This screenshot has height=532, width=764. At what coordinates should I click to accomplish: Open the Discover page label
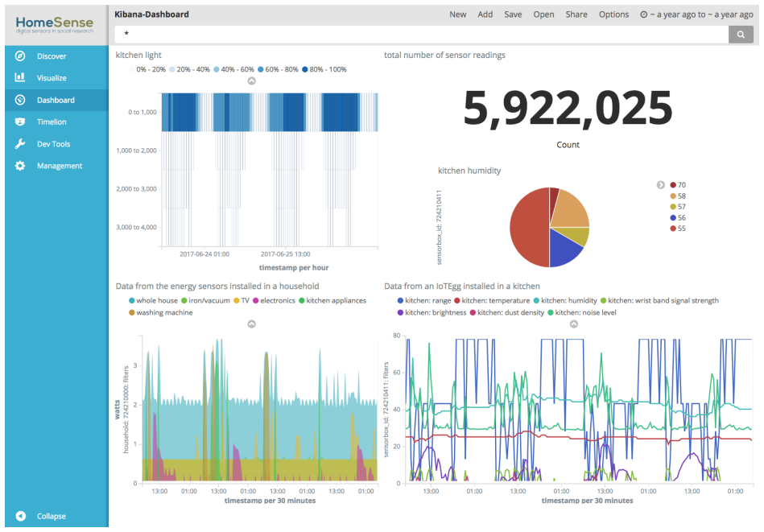(52, 56)
